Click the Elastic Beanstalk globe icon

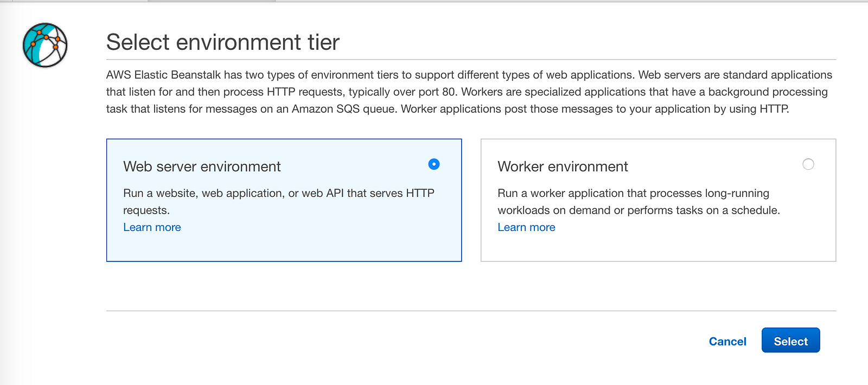45,45
